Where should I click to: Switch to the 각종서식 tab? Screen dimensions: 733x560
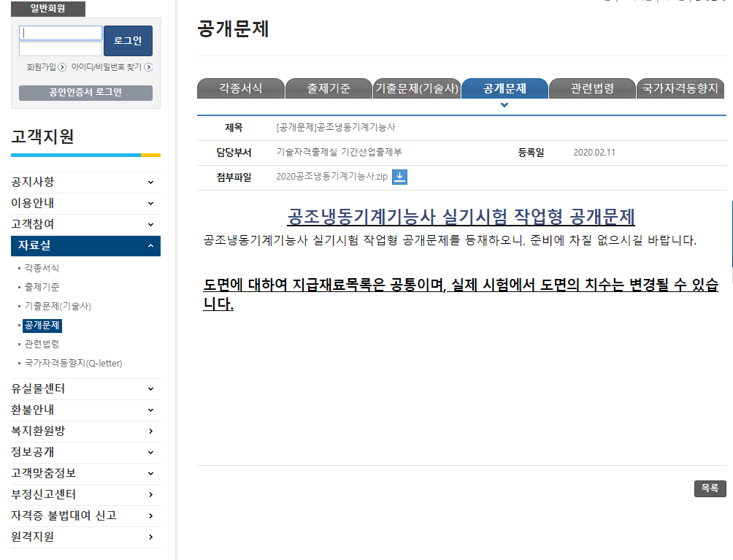pos(240,89)
